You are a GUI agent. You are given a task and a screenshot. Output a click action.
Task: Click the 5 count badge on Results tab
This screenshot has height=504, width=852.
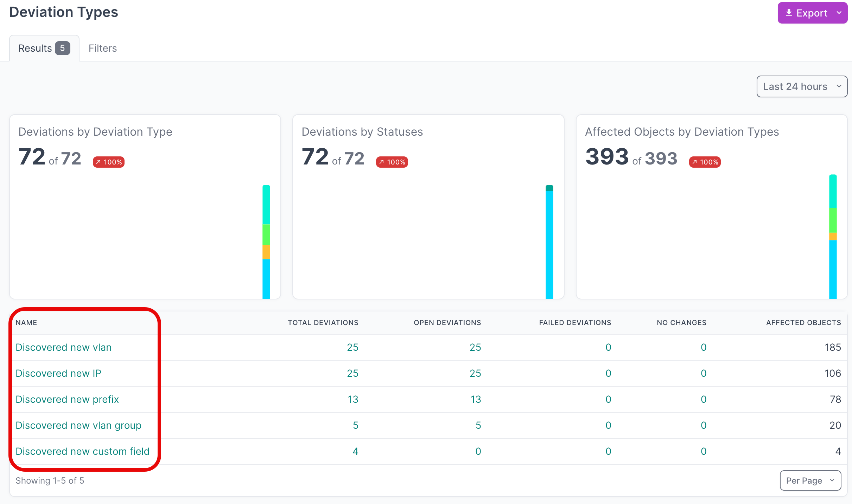tap(62, 48)
